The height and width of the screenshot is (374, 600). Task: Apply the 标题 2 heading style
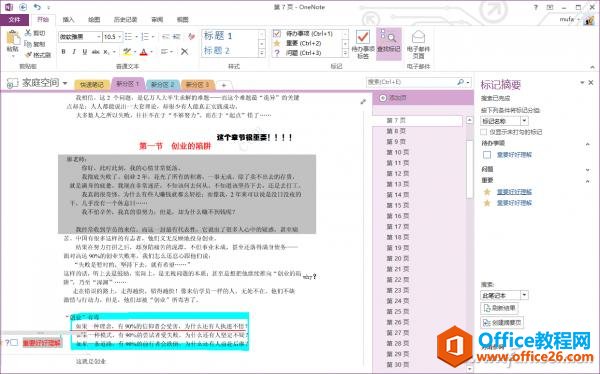click(x=217, y=51)
